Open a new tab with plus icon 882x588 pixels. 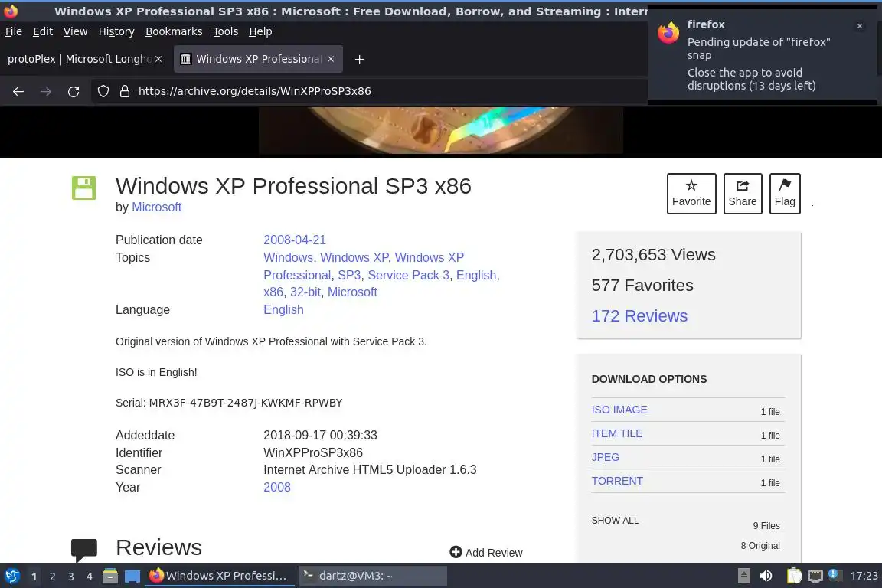click(359, 59)
